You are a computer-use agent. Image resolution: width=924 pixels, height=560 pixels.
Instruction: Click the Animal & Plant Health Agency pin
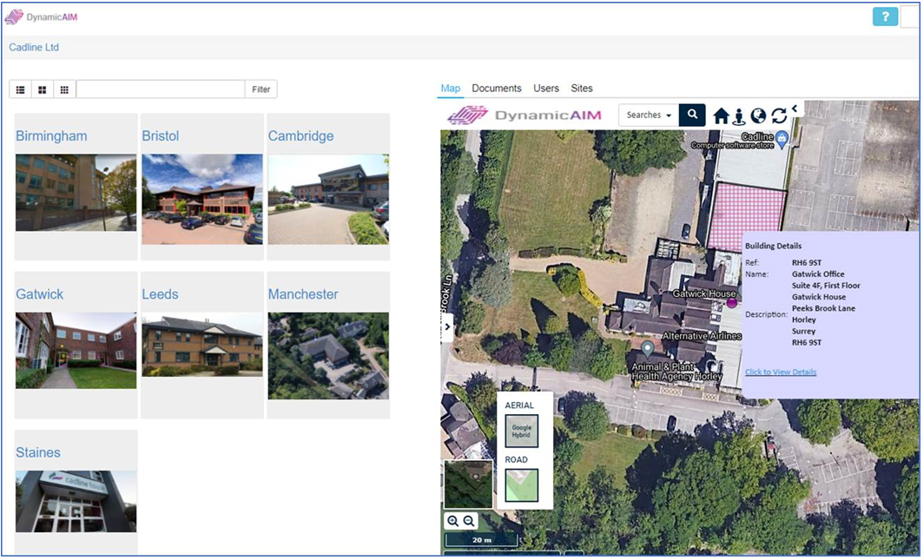pos(648,349)
